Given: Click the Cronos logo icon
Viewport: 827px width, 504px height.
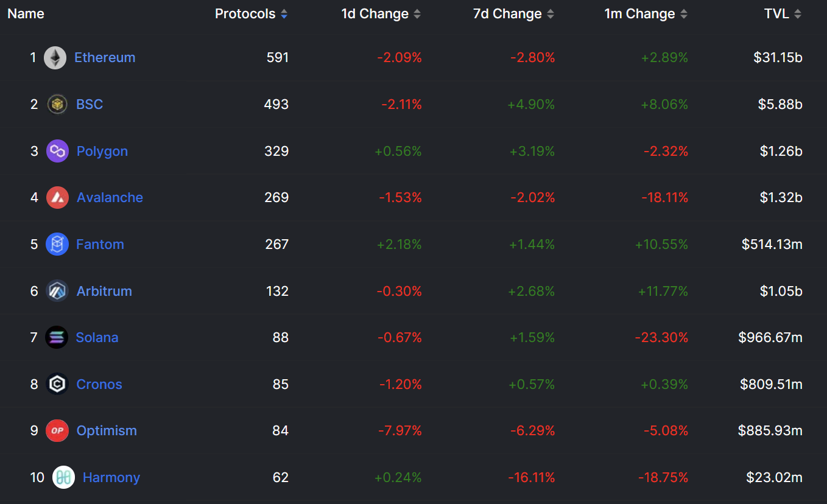Looking at the screenshot, I should pyautogui.click(x=57, y=385).
